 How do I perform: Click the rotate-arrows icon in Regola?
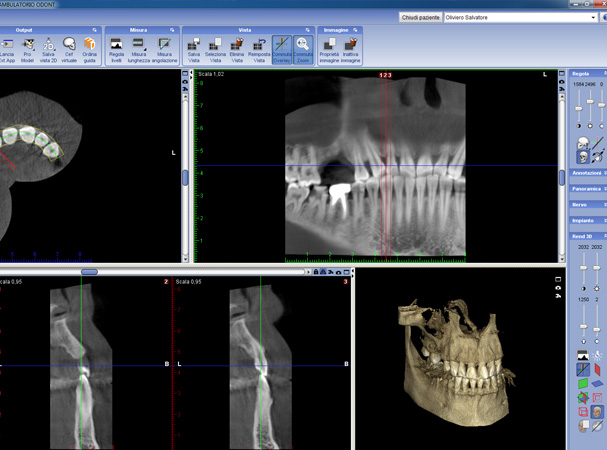597,157
